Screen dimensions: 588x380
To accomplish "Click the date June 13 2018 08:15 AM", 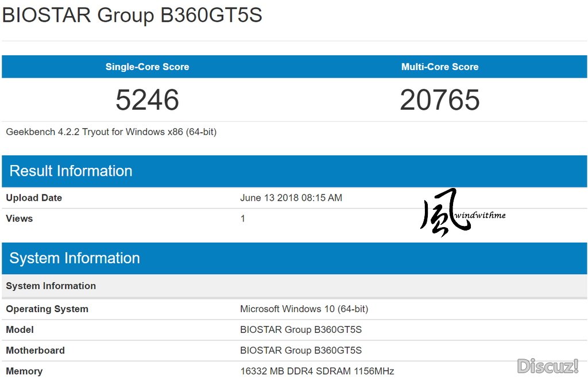I will point(291,198).
